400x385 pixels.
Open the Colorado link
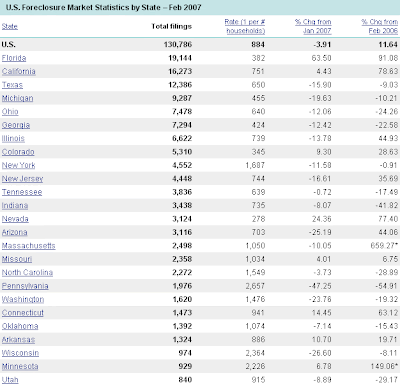pos(18,152)
